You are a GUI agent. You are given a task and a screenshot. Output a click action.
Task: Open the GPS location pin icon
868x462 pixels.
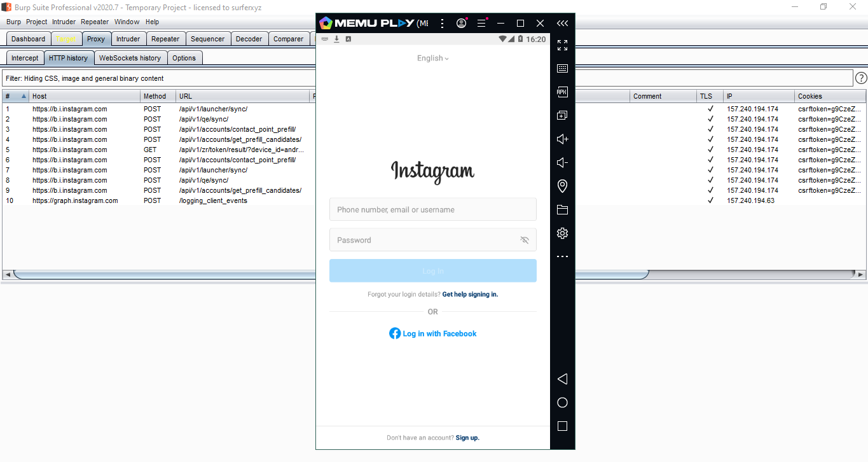pyautogui.click(x=562, y=186)
